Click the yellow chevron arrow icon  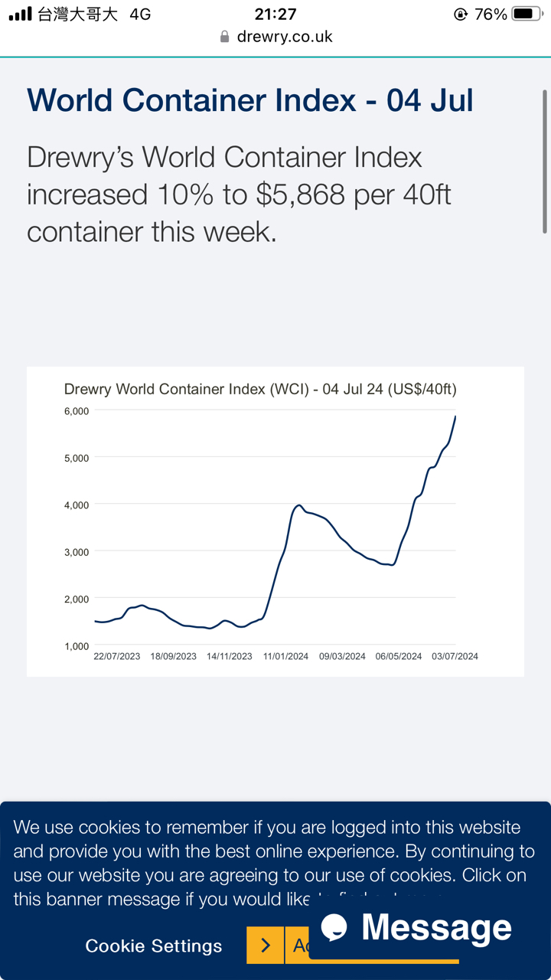pyautogui.click(x=266, y=946)
